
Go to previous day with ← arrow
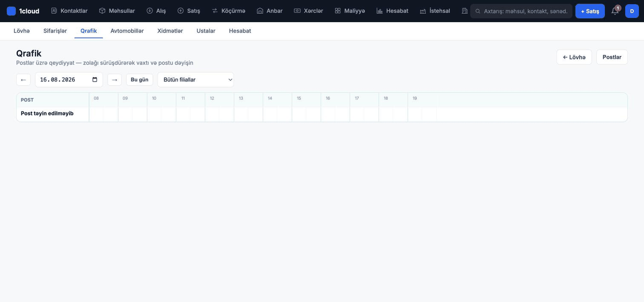(x=23, y=80)
